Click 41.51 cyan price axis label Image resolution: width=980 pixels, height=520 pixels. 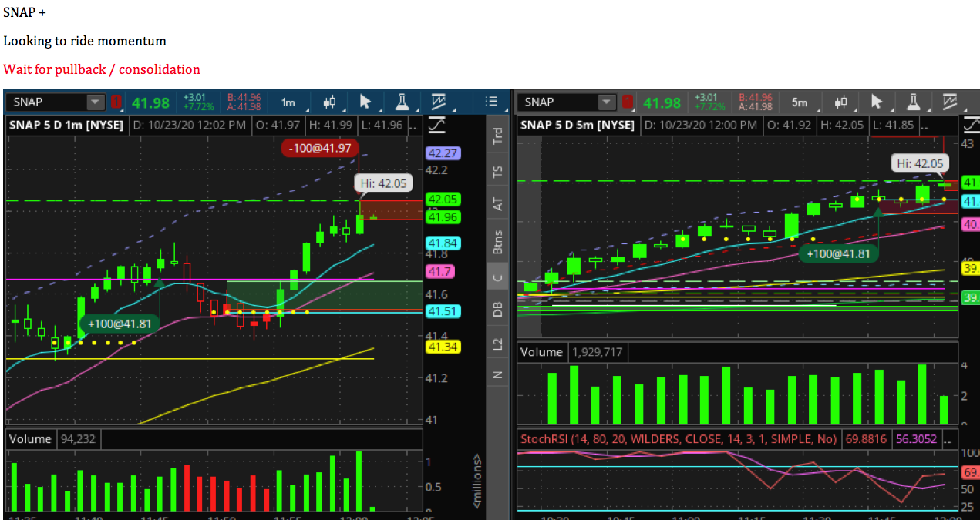443,311
